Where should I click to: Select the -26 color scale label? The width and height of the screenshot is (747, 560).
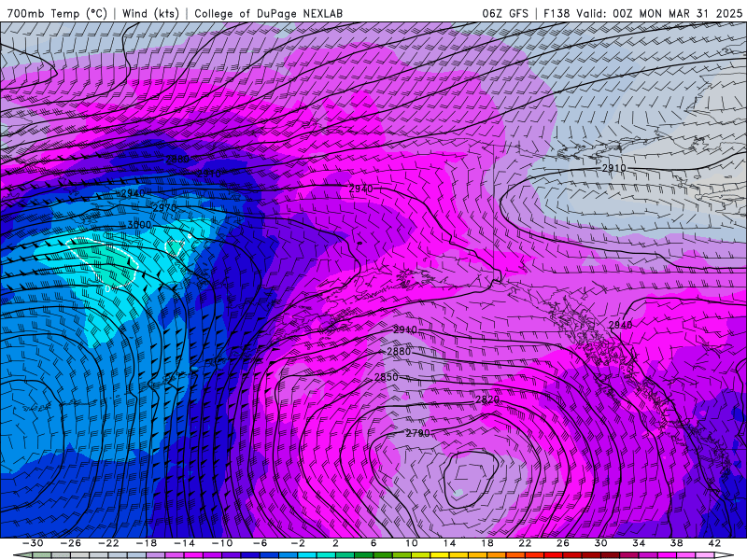pyautogui.click(x=71, y=543)
